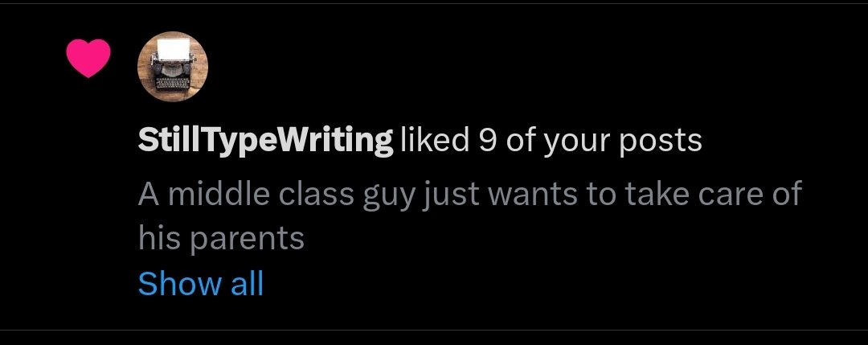Open StillTypeWriting's profile via username
This screenshot has width=868, height=345.
265,142
